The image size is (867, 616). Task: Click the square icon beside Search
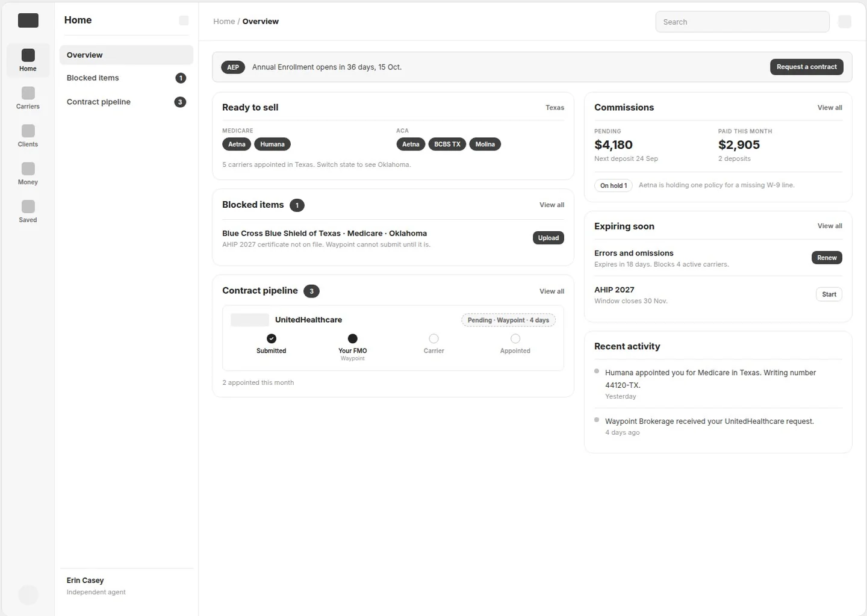point(845,22)
